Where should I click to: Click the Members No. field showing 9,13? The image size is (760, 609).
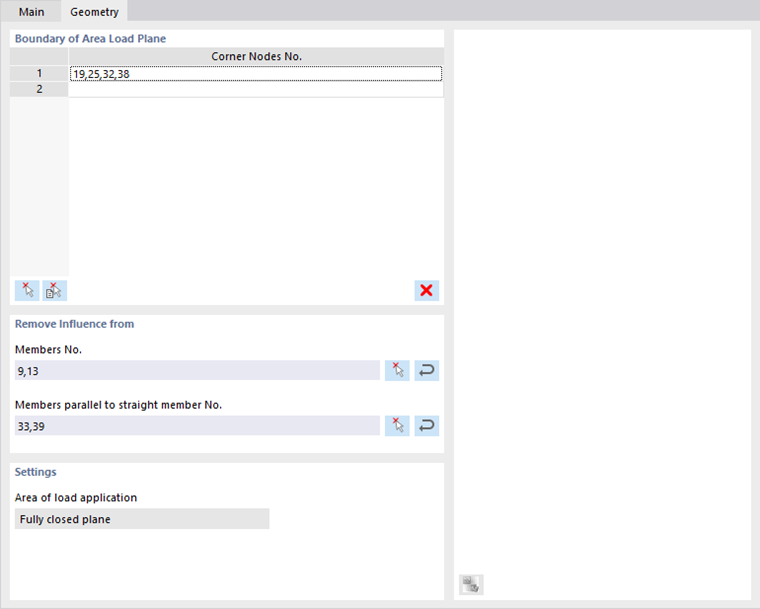(197, 370)
